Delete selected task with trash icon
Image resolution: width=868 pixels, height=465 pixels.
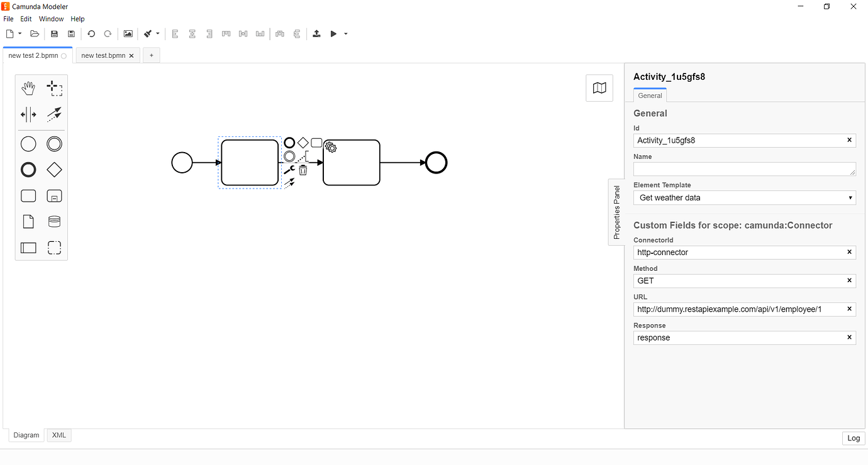(x=303, y=170)
